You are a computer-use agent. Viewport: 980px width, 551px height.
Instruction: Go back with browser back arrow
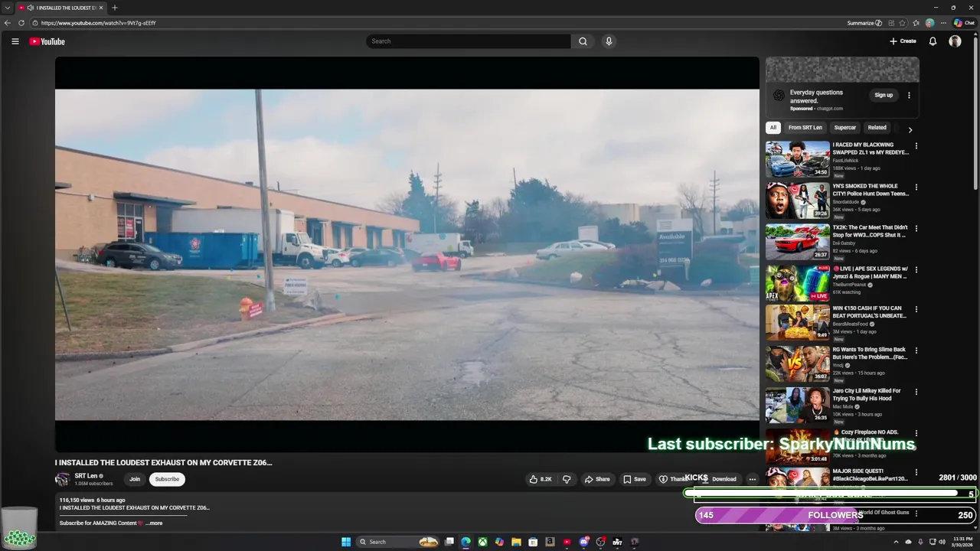click(x=8, y=23)
